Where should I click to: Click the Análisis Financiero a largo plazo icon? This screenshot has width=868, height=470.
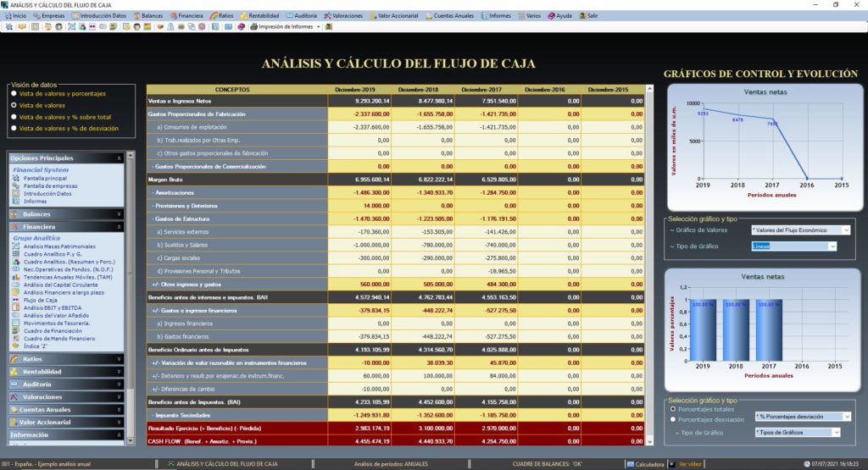(15, 293)
